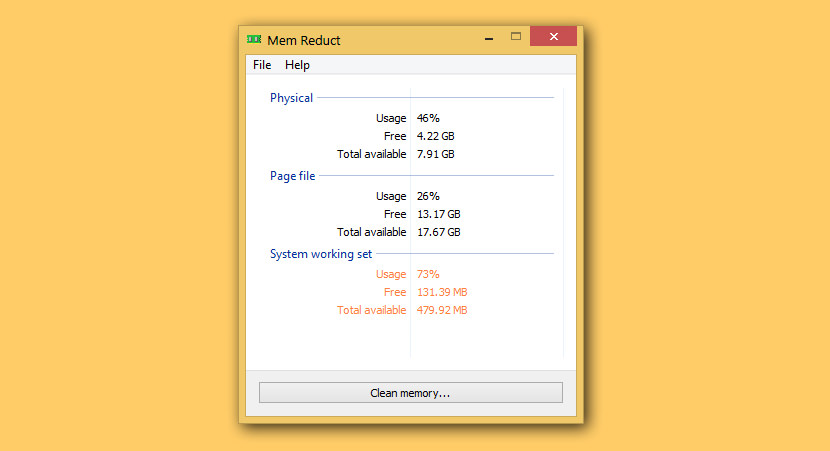Select the System working set header
The height and width of the screenshot is (451, 830).
[x=321, y=254]
